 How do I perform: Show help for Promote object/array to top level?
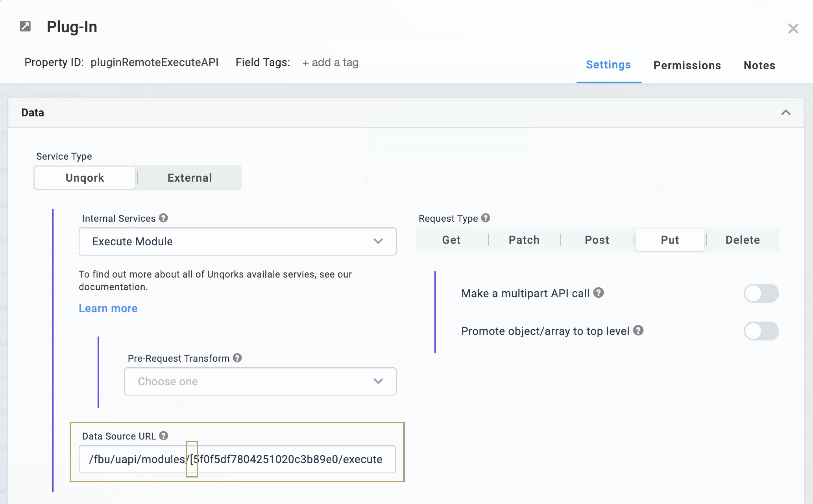638,330
